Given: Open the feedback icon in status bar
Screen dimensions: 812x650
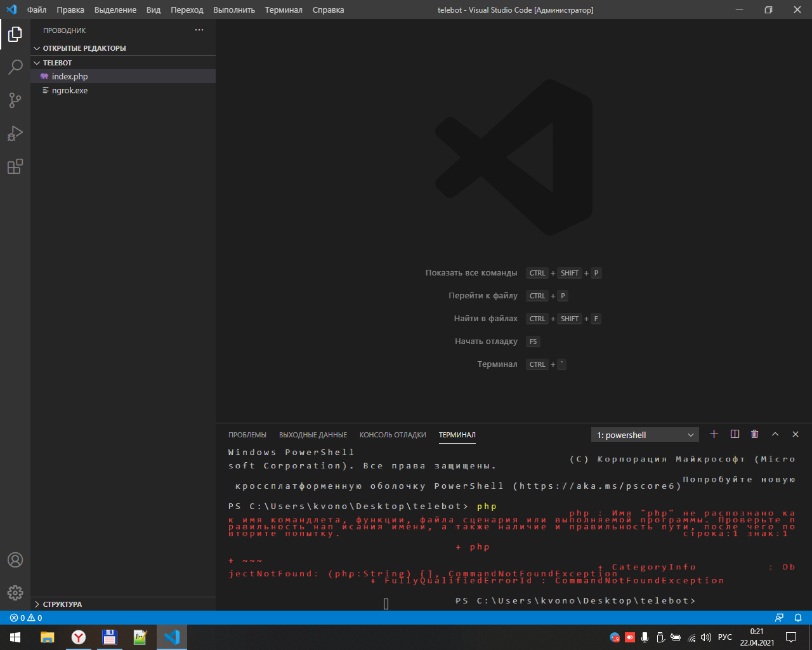Looking at the screenshot, I should pyautogui.click(x=779, y=618).
